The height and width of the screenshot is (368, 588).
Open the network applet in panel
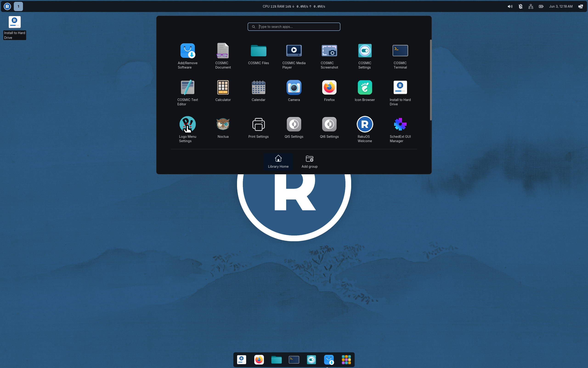pos(531,6)
